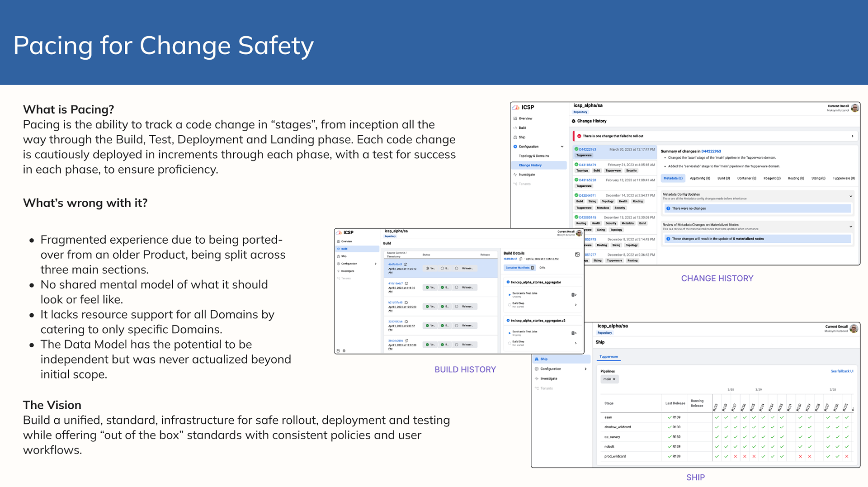
Task: Click oncall avatar in Change History window
Action: [854, 108]
